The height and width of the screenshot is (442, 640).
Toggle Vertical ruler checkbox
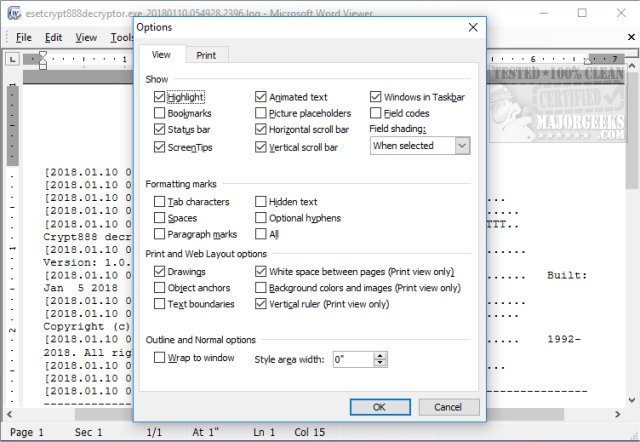(260, 304)
